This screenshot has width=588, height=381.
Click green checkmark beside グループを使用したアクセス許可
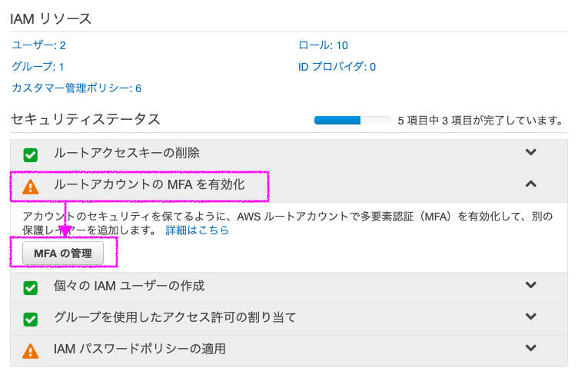(31, 320)
